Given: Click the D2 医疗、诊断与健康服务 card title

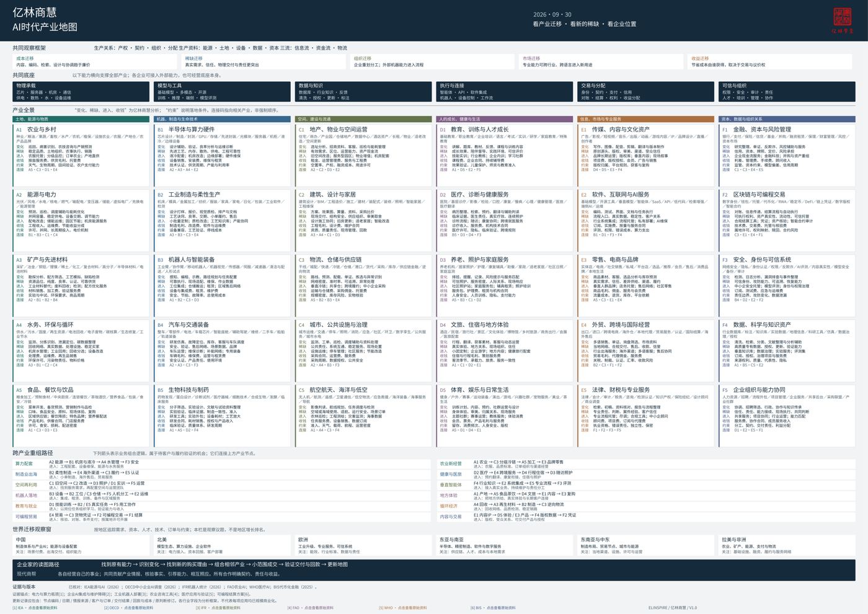Looking at the screenshot, I should click(x=474, y=195).
